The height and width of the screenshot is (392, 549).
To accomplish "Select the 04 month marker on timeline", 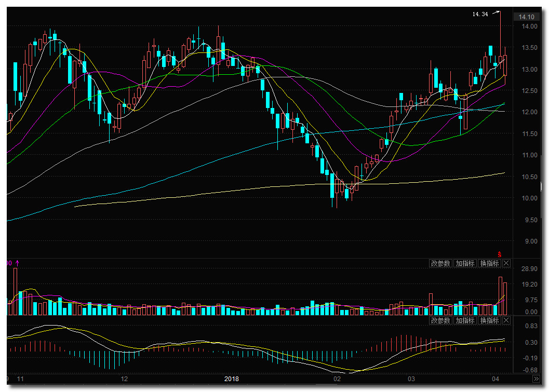I will point(496,379).
